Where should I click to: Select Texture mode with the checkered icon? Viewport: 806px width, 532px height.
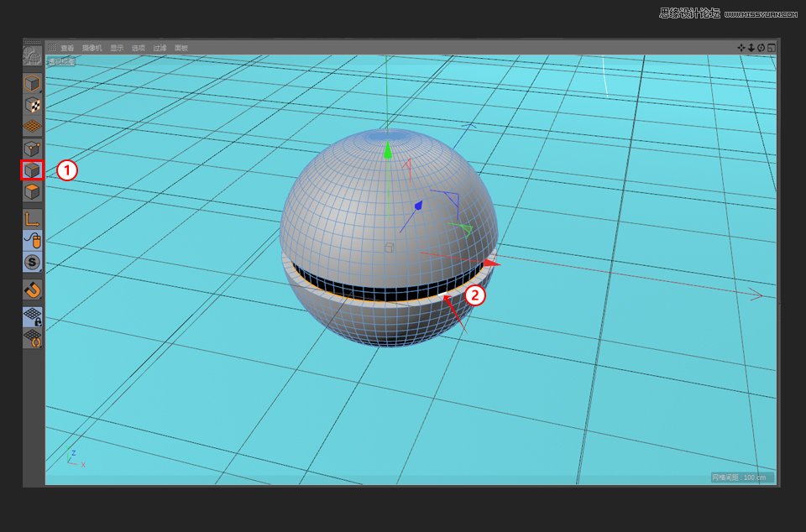30,105
